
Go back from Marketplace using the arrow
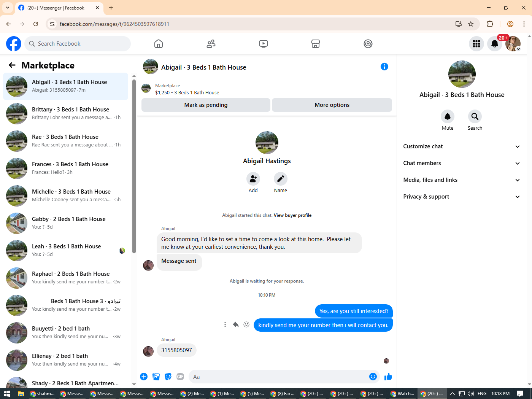(x=12, y=65)
